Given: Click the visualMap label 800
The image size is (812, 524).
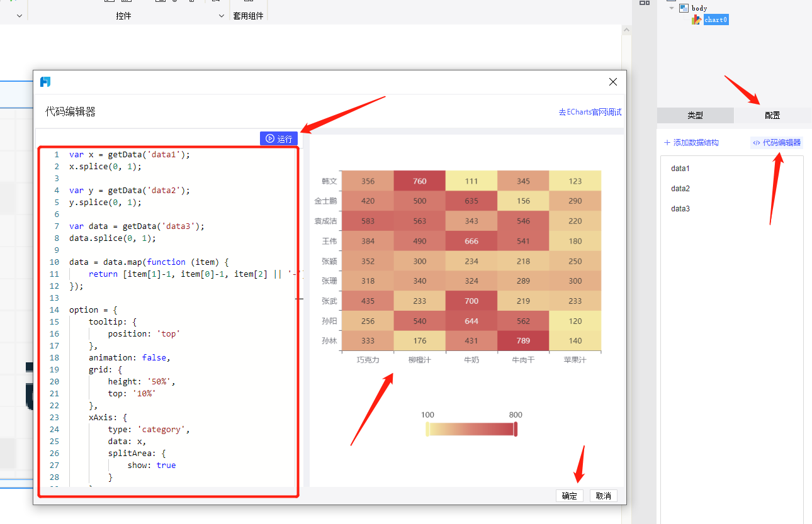Looking at the screenshot, I should point(516,415).
